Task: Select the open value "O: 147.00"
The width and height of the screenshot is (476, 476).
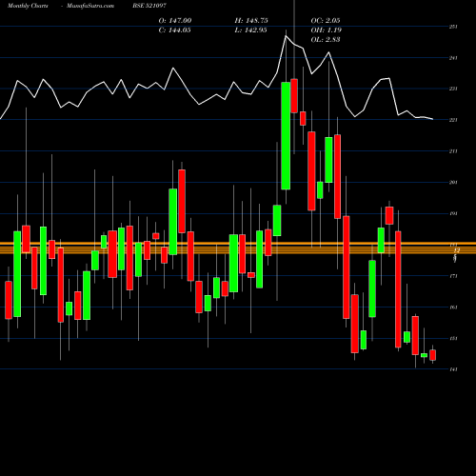Action: click(175, 21)
